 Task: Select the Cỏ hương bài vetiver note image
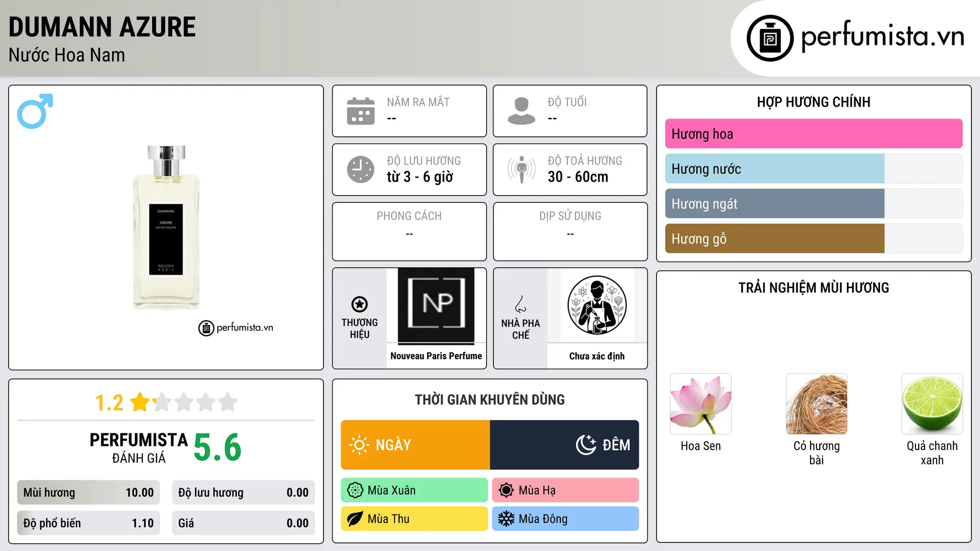coord(816,404)
